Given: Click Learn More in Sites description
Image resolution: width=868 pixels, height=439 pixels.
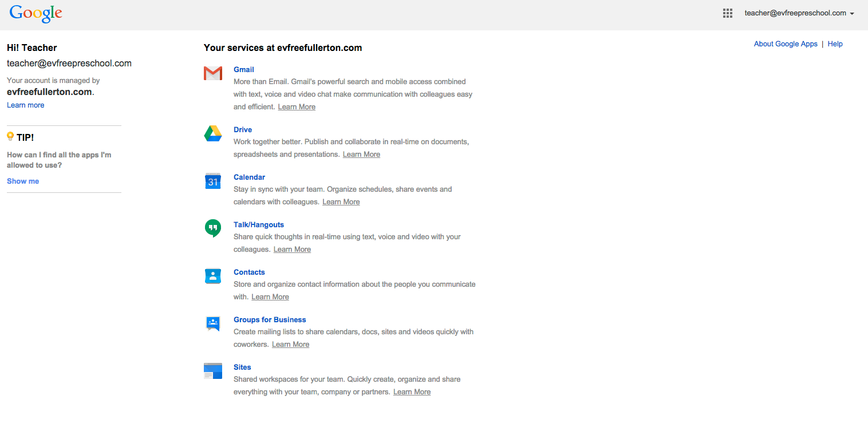Looking at the screenshot, I should 412,392.
